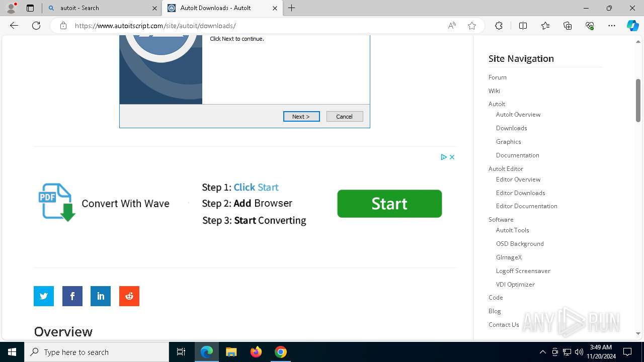Click the page vertical scrollbar thumb

click(638, 101)
